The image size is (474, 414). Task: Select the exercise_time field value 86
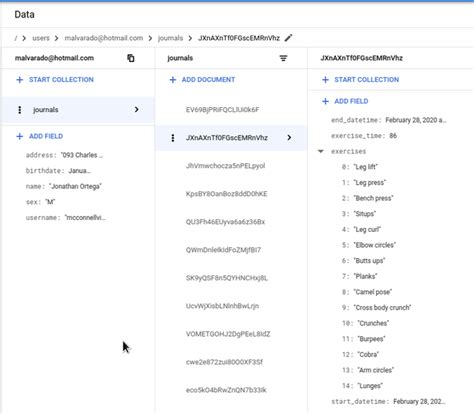tap(393, 136)
